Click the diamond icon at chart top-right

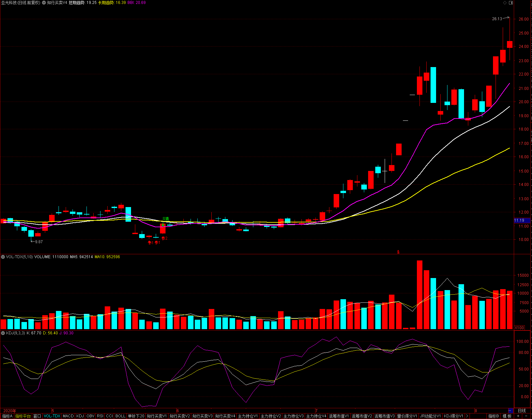(x=505, y=3)
